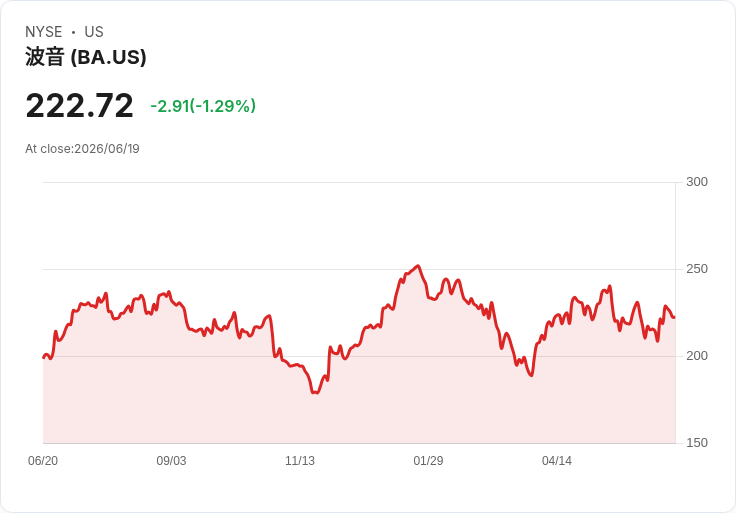Select the 04/14 date axis label
The width and height of the screenshot is (736, 513).
tap(557, 460)
